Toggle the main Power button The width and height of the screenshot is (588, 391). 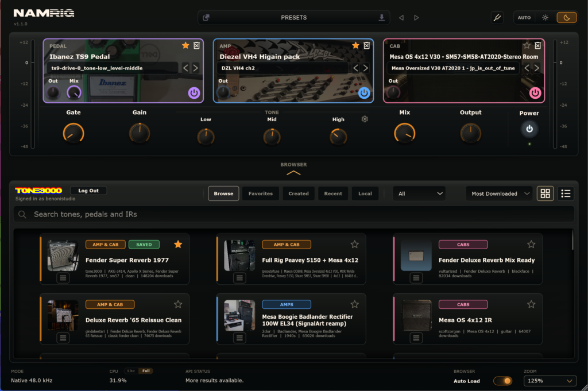pyautogui.click(x=529, y=129)
